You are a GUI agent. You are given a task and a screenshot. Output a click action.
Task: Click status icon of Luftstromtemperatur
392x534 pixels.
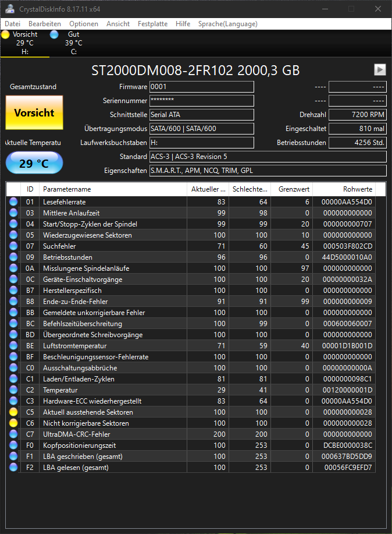point(13,346)
